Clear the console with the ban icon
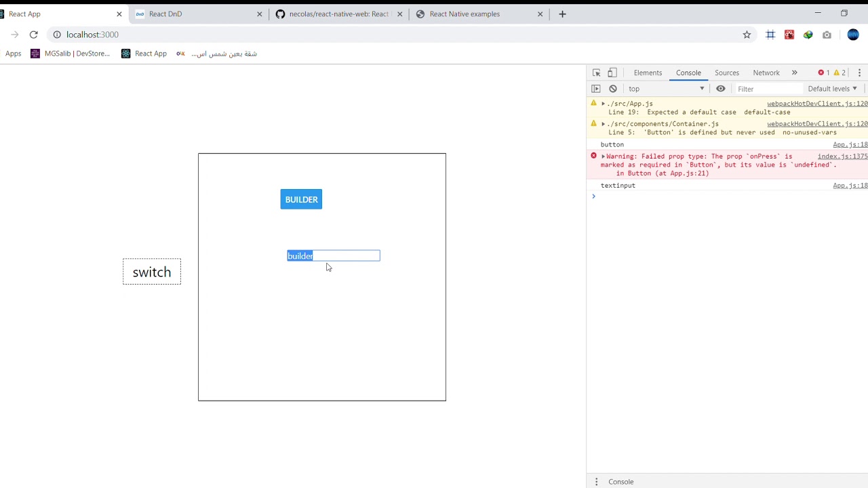This screenshot has width=868, height=488. click(x=613, y=89)
